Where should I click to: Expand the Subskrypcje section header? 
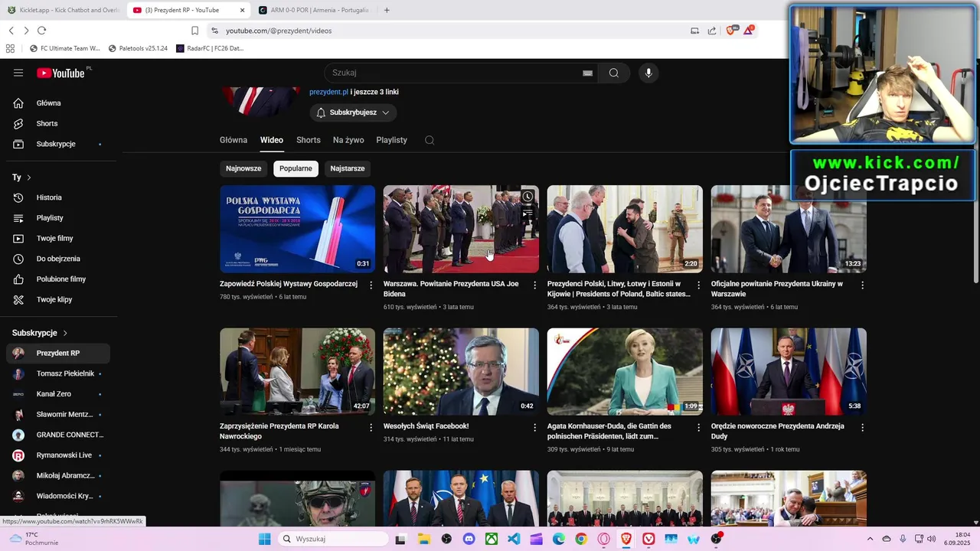click(x=40, y=333)
